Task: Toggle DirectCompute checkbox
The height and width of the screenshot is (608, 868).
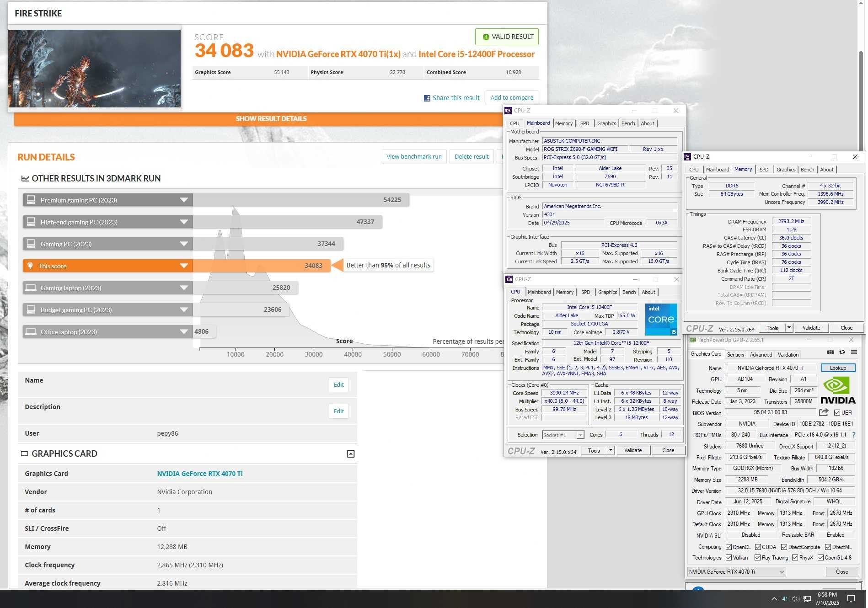Action: (784, 547)
